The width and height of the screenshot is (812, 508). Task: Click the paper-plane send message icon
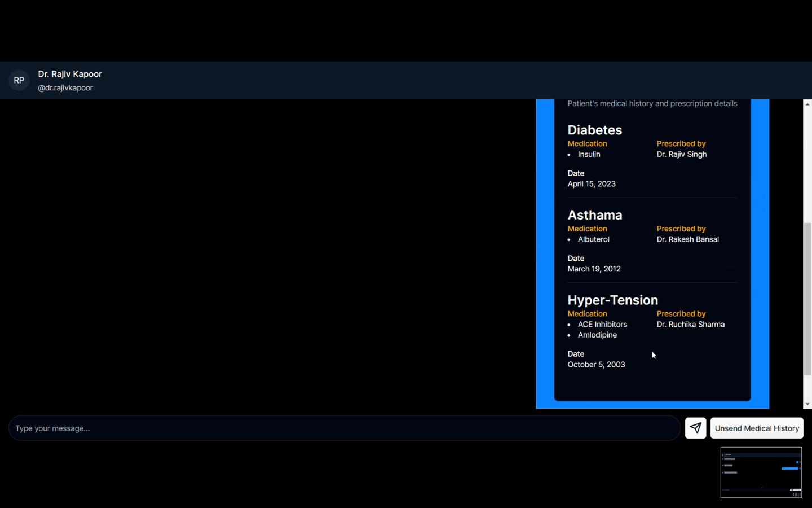coord(695,428)
